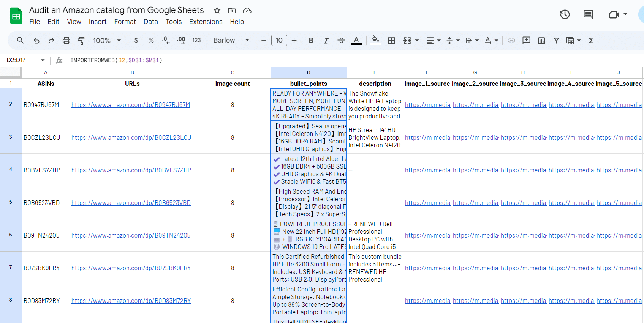Click the Functions sigma icon
This screenshot has width=644, height=323.
pyautogui.click(x=591, y=41)
